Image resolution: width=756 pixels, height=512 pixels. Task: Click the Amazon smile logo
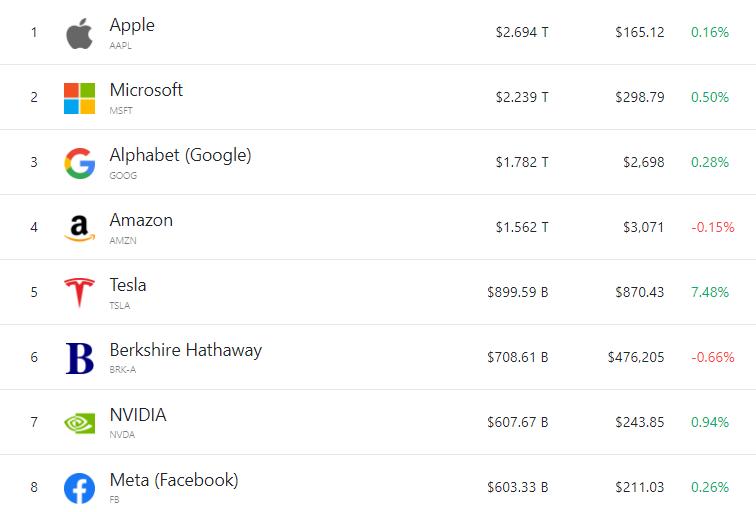click(80, 228)
